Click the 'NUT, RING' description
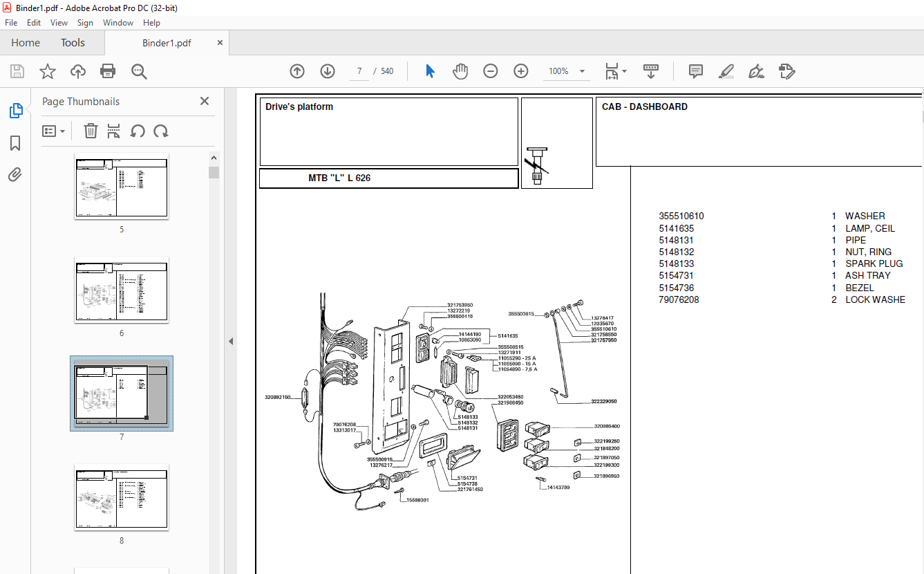Screen dimensions: 924x574 click(868, 252)
